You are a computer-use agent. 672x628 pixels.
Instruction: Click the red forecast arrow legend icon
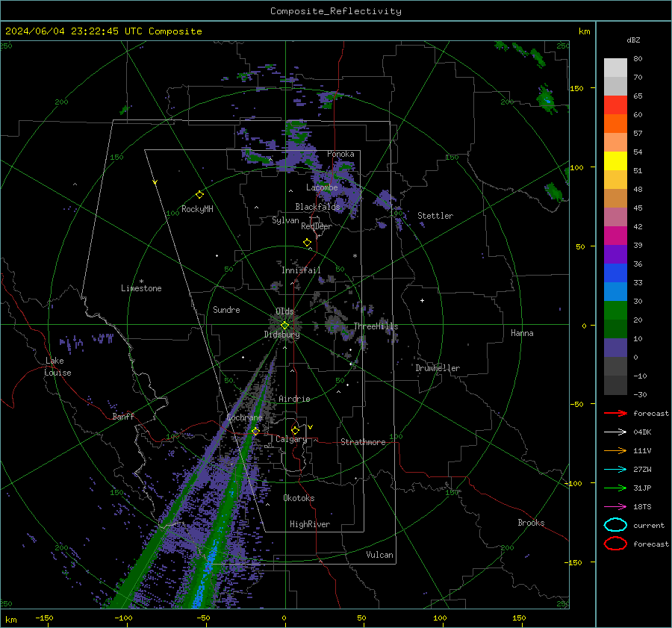pos(615,413)
